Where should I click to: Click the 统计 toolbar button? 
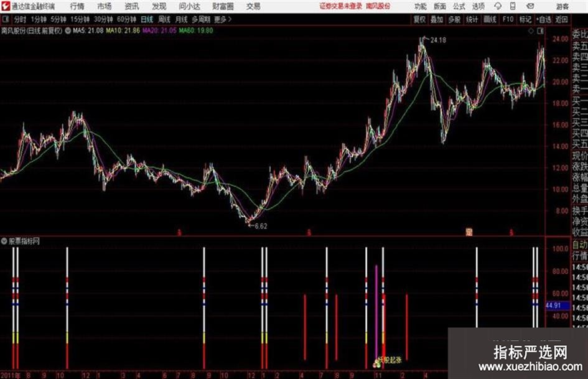[x=472, y=19]
